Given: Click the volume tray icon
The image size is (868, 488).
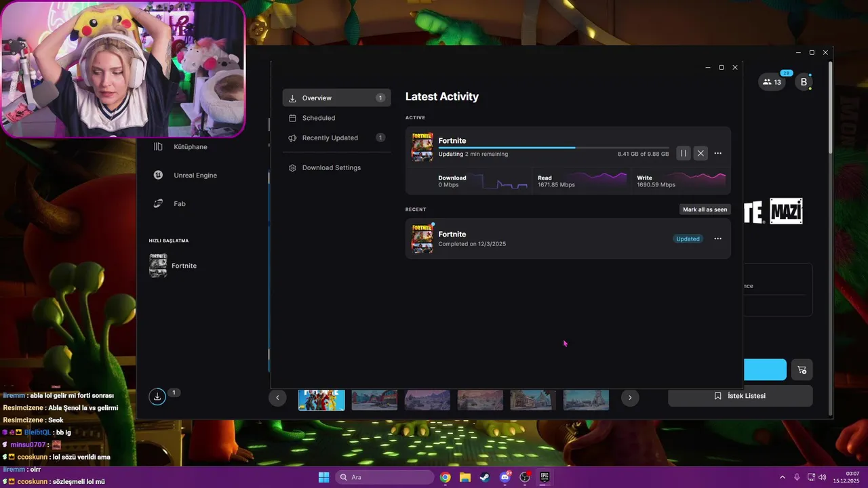Looking at the screenshot, I should (x=822, y=477).
